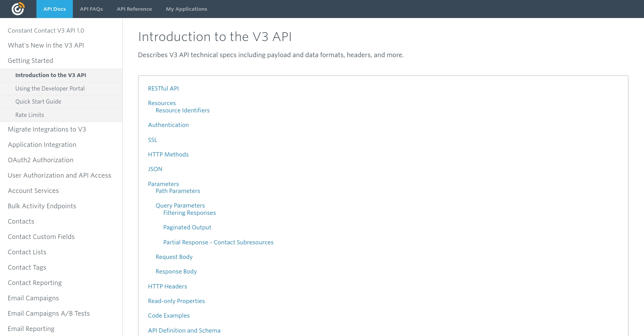Follow the Resource Identifiers link
Screen dimensions: 644x336
pos(182,110)
